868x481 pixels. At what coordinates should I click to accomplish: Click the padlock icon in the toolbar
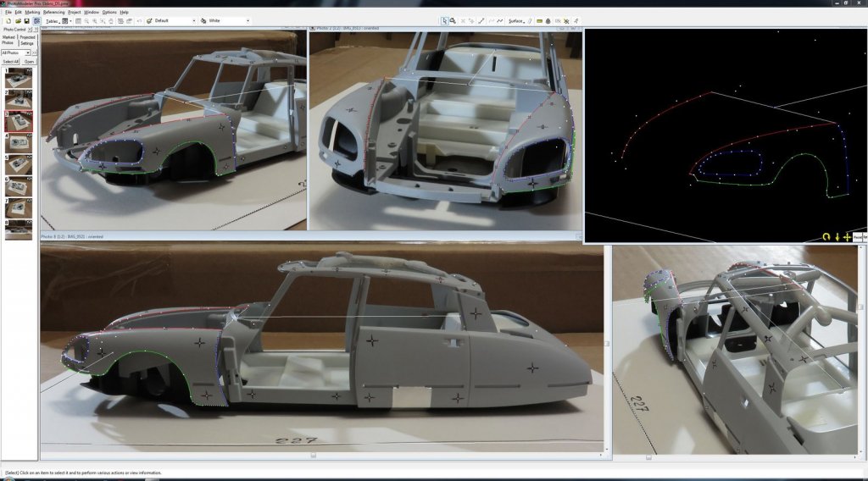[x=548, y=20]
